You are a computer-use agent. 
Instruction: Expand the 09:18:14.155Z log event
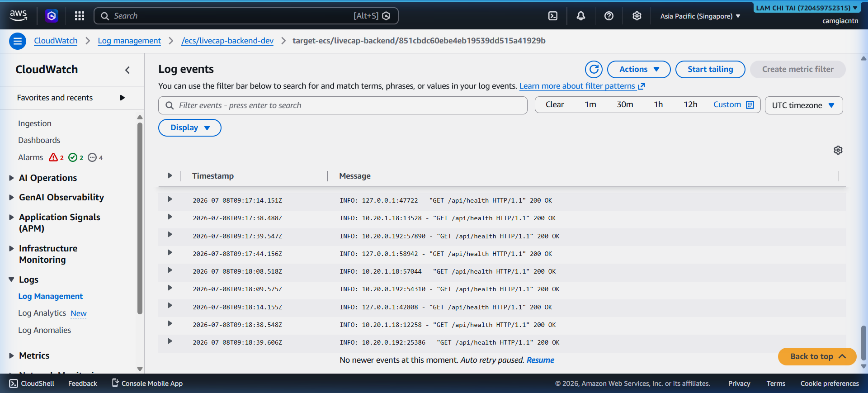(x=170, y=305)
